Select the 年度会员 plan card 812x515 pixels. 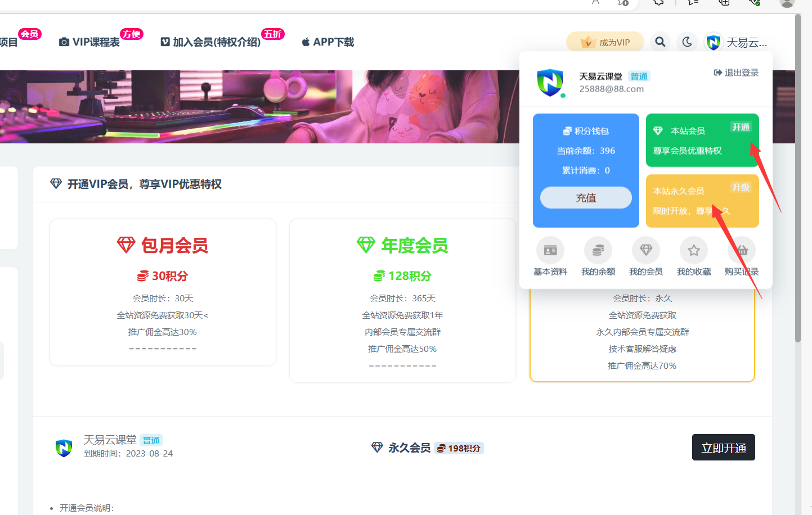click(402, 301)
